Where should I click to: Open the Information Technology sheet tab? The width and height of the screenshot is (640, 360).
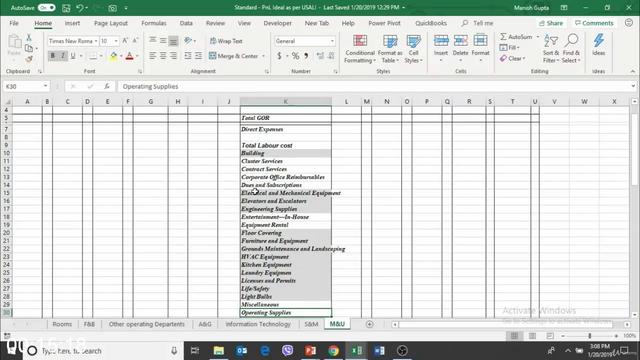(258, 324)
